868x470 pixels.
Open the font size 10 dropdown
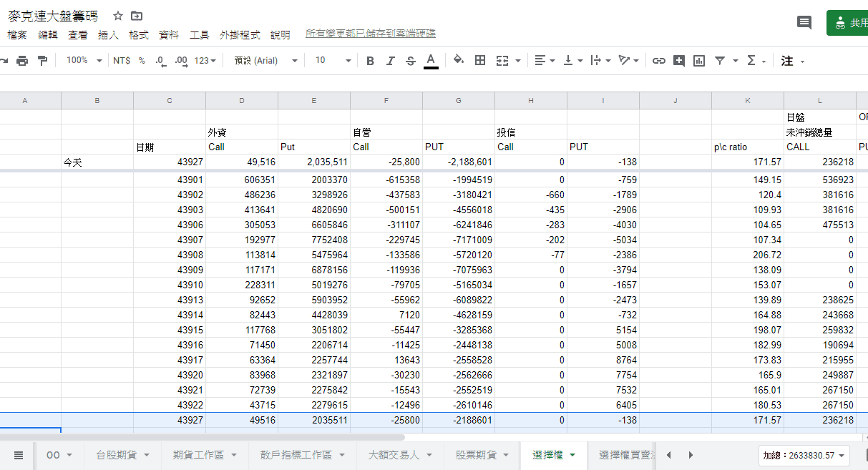(333, 61)
